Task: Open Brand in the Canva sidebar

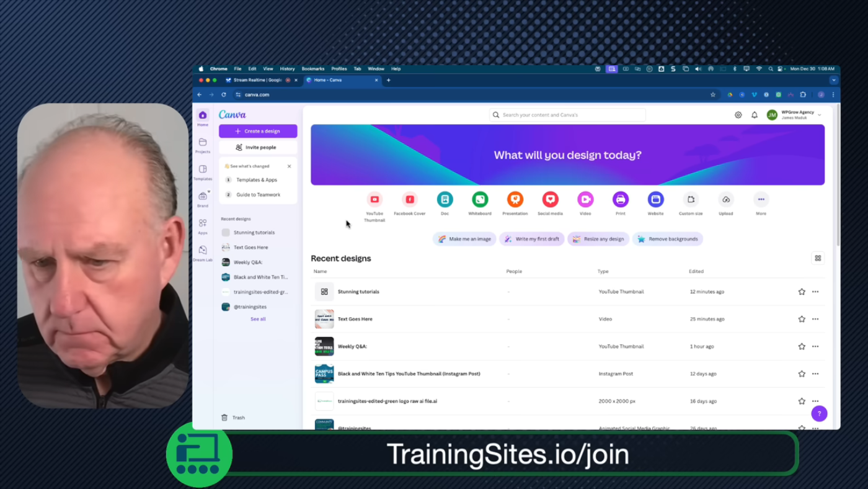Action: tap(203, 199)
